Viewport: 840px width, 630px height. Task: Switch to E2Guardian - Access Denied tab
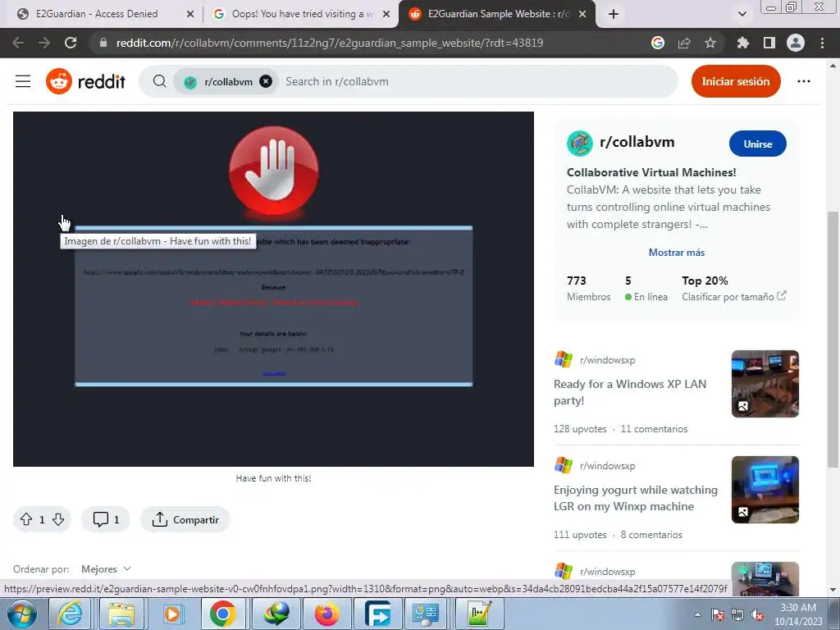97,14
